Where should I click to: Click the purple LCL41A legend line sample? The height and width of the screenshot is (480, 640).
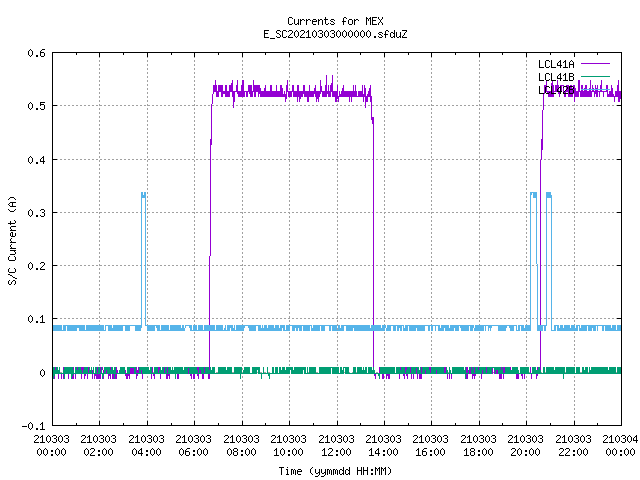coord(595,64)
